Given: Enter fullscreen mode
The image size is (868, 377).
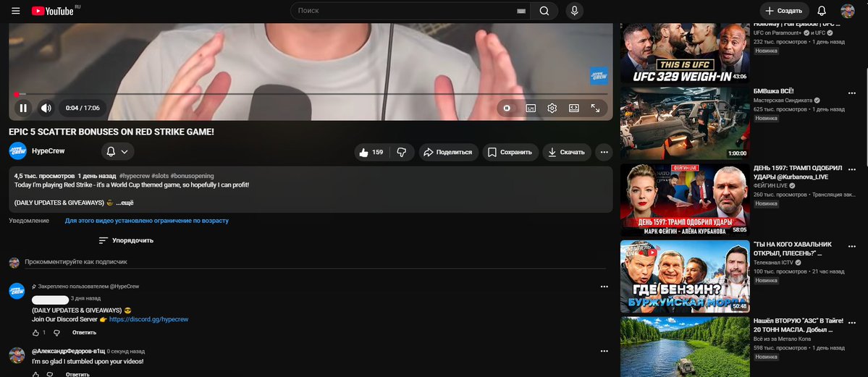Looking at the screenshot, I should pyautogui.click(x=595, y=108).
